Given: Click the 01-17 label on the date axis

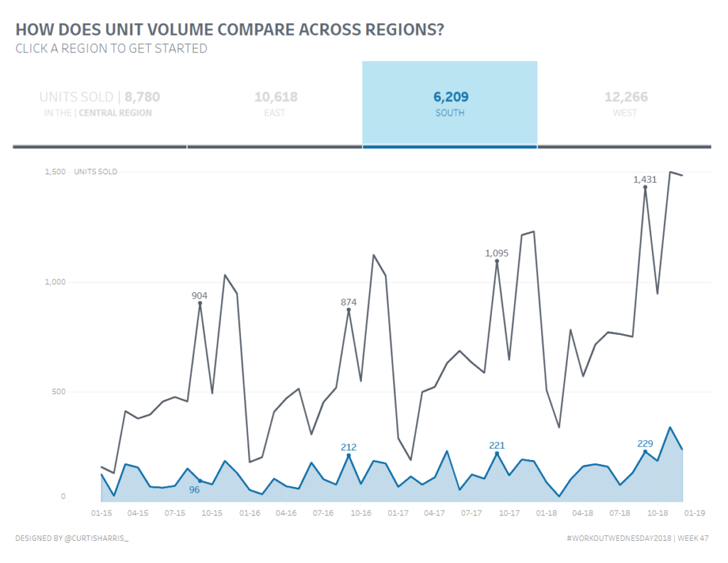Looking at the screenshot, I should pyautogui.click(x=398, y=513).
